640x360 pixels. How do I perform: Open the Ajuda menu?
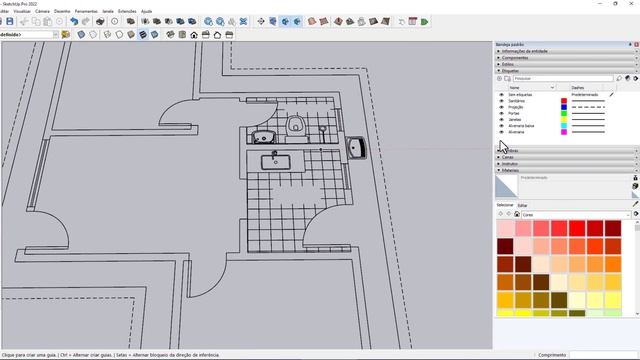click(x=146, y=11)
